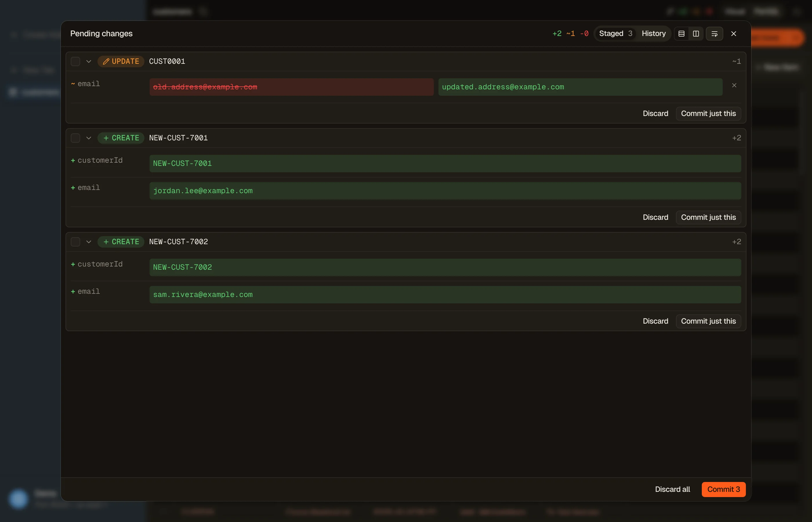This screenshot has width=812, height=522.
Task: Click the CREATE badge for NEW-CUST-7002
Action: click(x=121, y=242)
